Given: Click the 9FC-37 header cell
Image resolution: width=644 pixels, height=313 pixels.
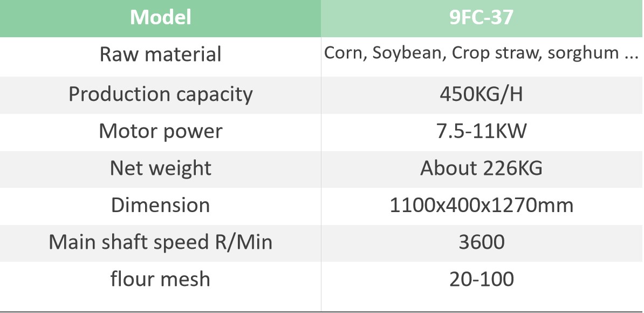Looking at the screenshot, I should (x=482, y=18).
